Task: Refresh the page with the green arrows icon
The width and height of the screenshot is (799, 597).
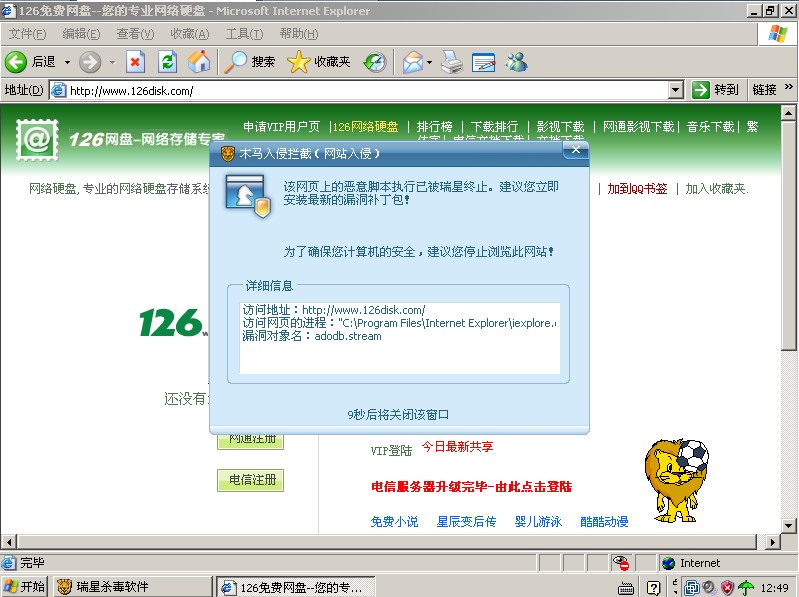Action: point(167,62)
